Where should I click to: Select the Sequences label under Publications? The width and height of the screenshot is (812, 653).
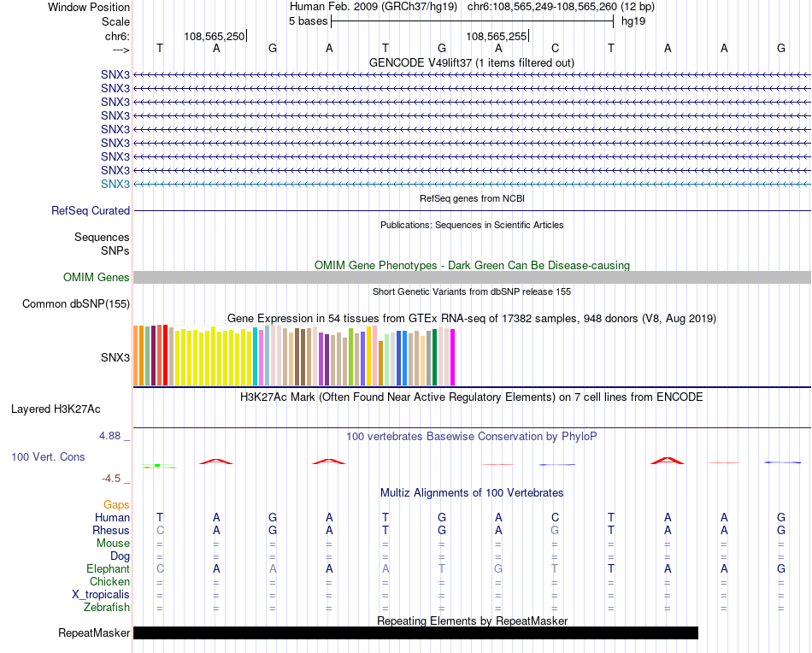(102, 237)
